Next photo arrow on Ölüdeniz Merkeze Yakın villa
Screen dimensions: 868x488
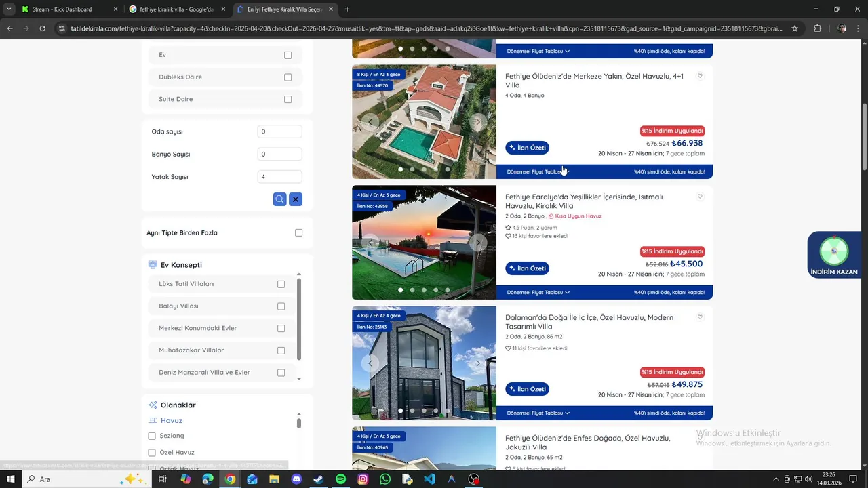(478, 122)
